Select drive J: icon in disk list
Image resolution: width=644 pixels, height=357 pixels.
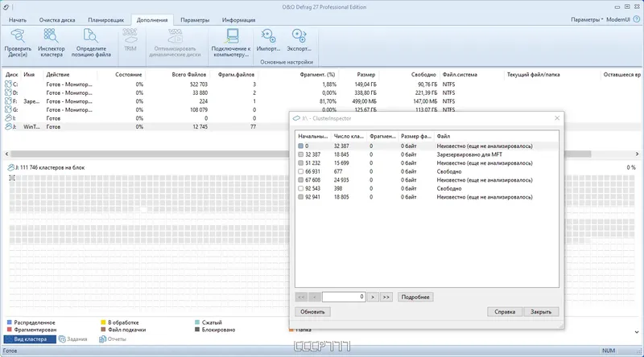[x=8, y=127]
